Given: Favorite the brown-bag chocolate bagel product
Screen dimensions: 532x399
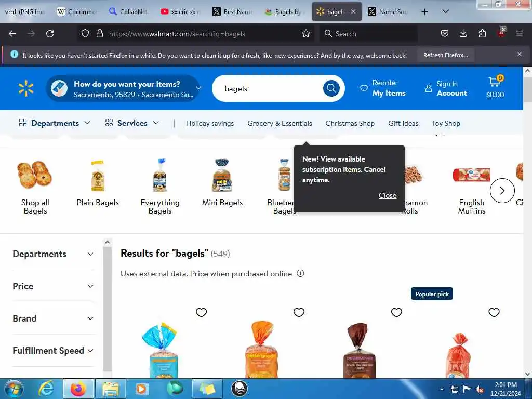Looking at the screenshot, I should click(x=396, y=312).
